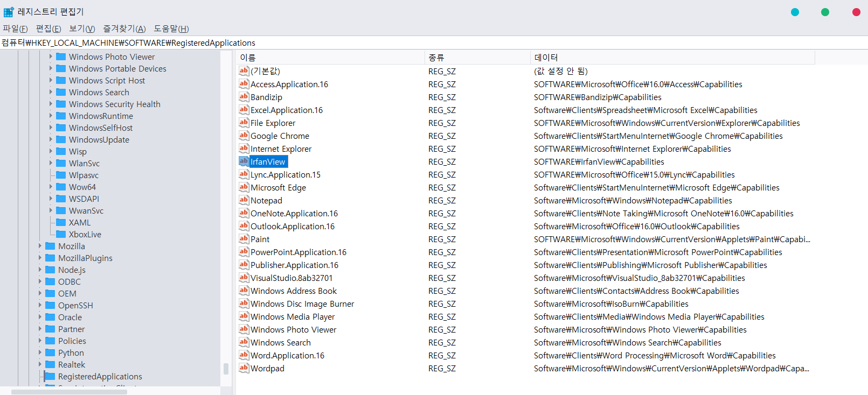868x395 pixels.
Task: Click the ab icon beside Excel.Application.16
Action: [244, 110]
